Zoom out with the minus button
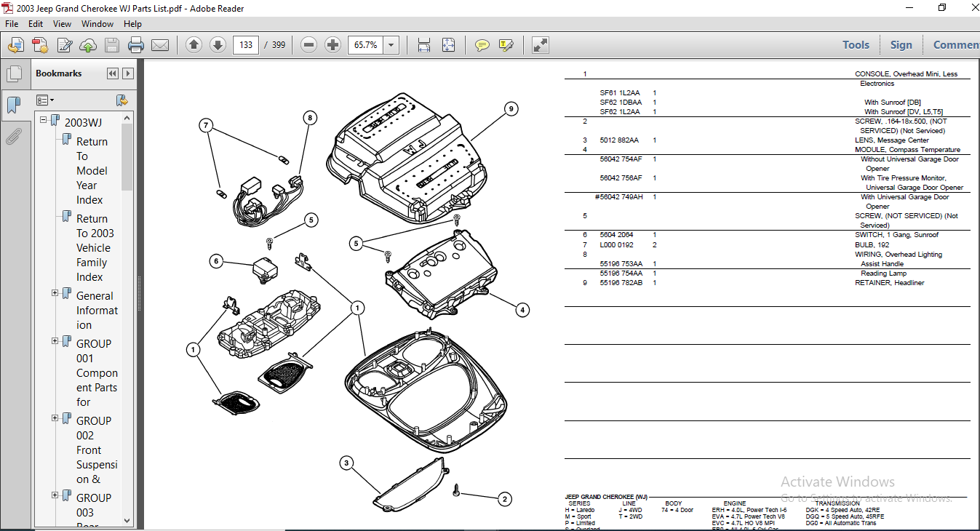 pos(308,45)
